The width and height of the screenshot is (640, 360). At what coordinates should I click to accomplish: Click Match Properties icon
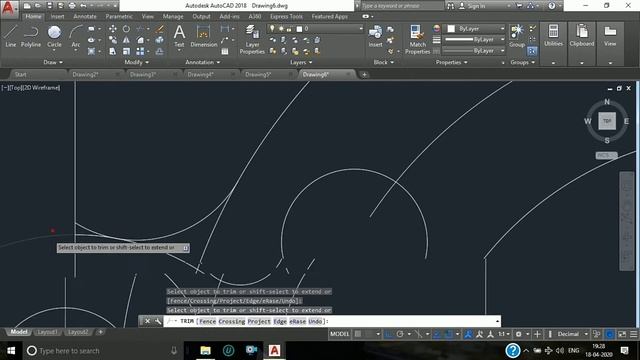[x=417, y=39]
